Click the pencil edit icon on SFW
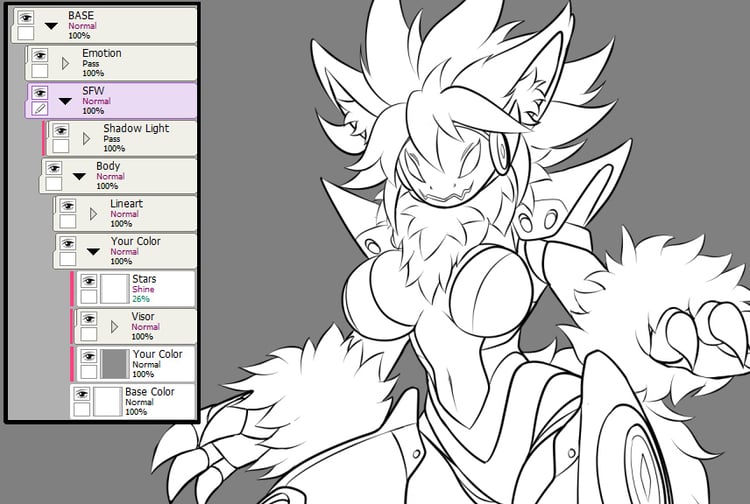Image resolution: width=750 pixels, height=504 pixels. [x=40, y=109]
